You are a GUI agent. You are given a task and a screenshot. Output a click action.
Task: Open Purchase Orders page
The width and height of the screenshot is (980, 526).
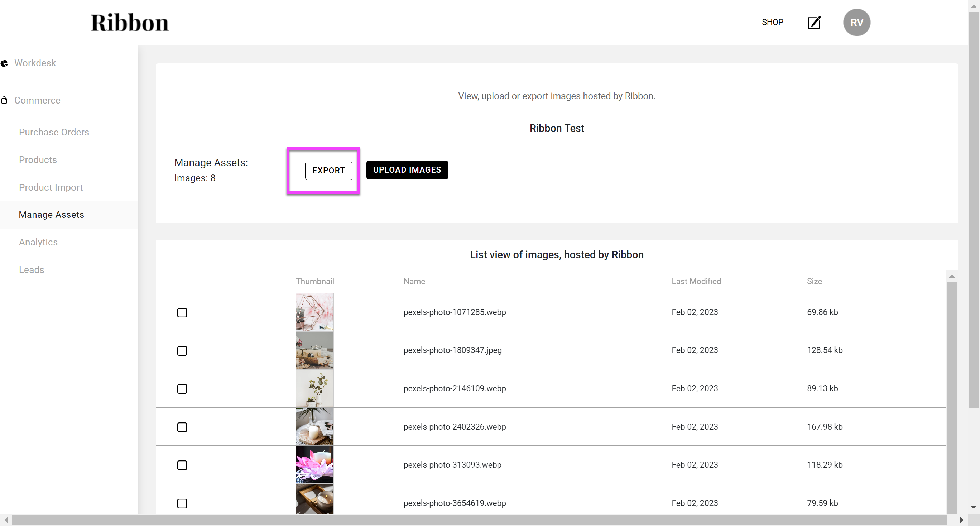pos(54,132)
